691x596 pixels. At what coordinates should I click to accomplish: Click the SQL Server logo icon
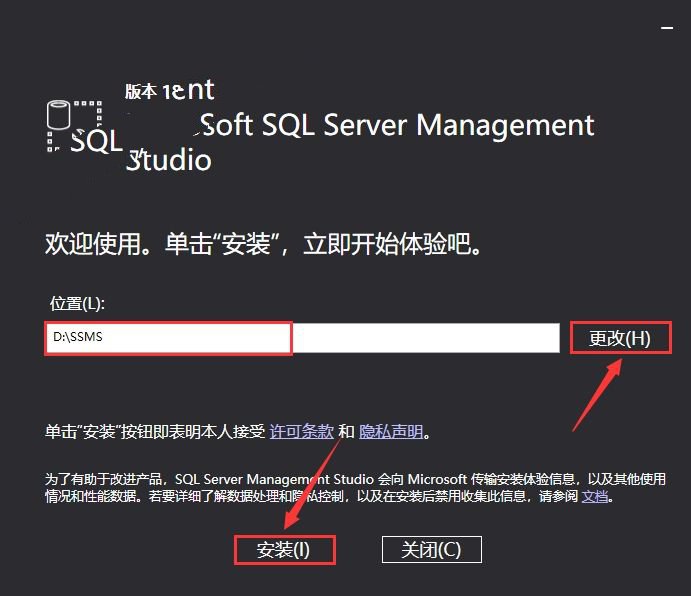(84, 127)
